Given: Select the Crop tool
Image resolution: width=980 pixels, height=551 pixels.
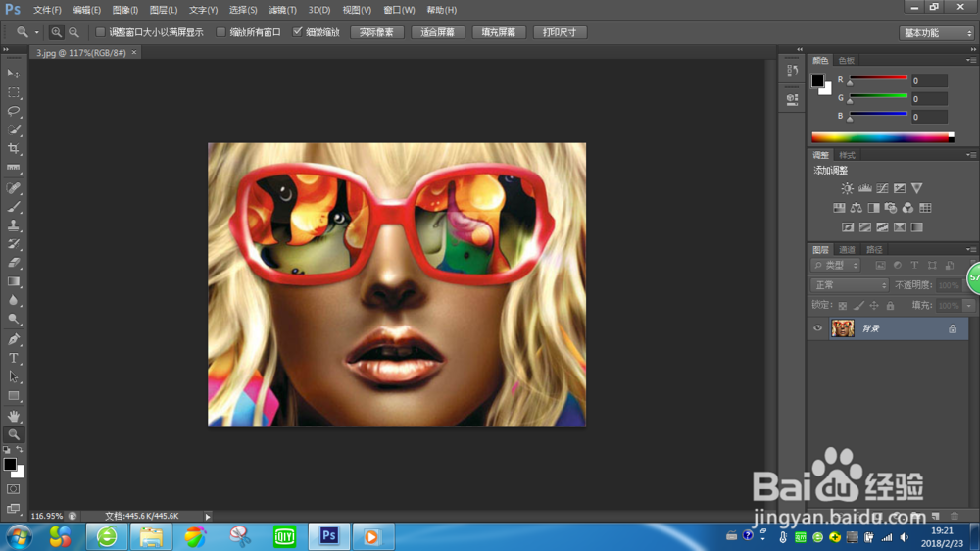Looking at the screenshot, I should click(13, 149).
